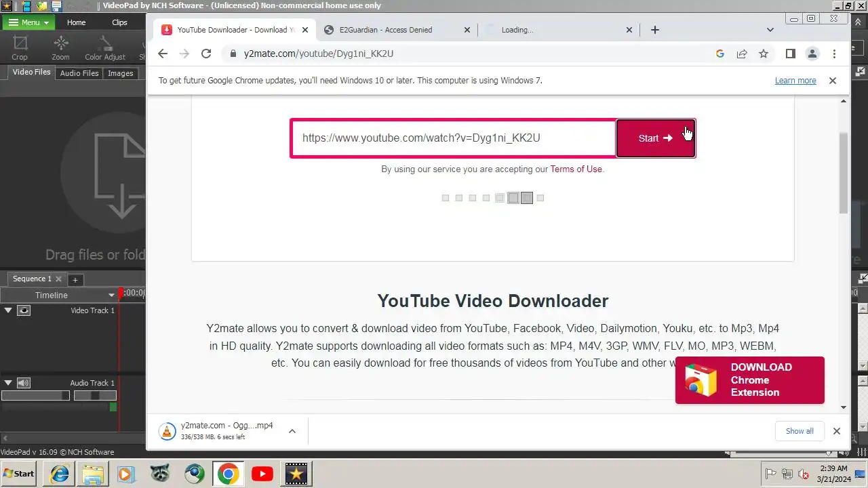The height and width of the screenshot is (488, 868).
Task: Click the VLC file icon of downloading mp4
Action: [167, 431]
